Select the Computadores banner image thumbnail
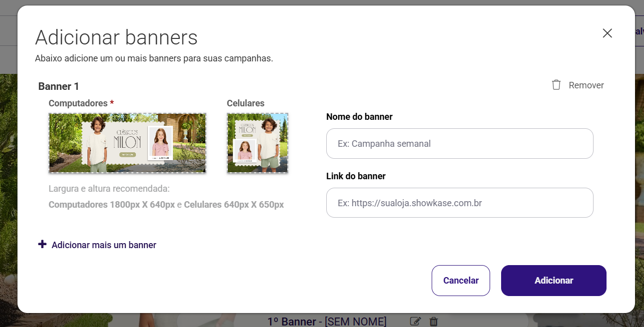Viewport: 644px width, 327px height. 127,143
